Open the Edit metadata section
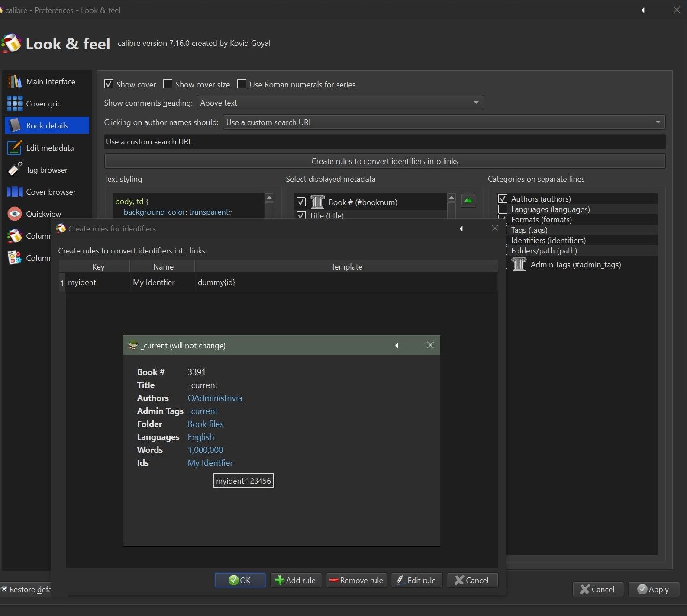 pos(47,148)
